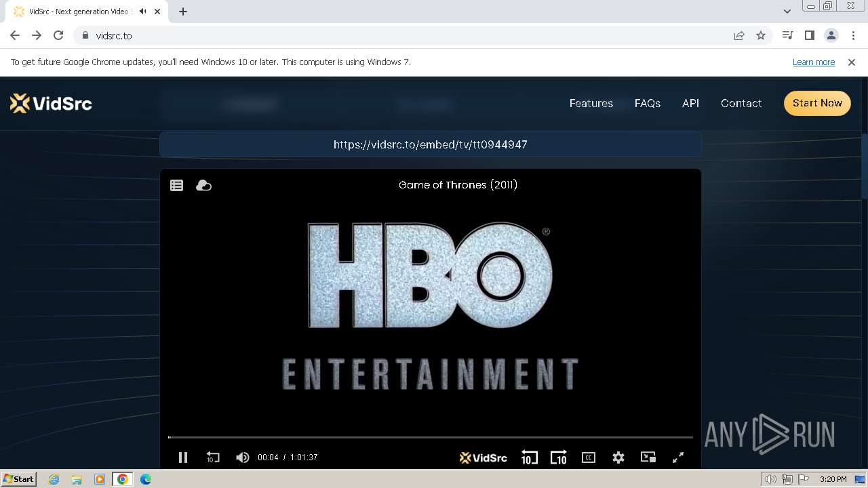Enable picture-in-picture mode
The height and width of the screenshot is (488, 868).
coord(648,457)
